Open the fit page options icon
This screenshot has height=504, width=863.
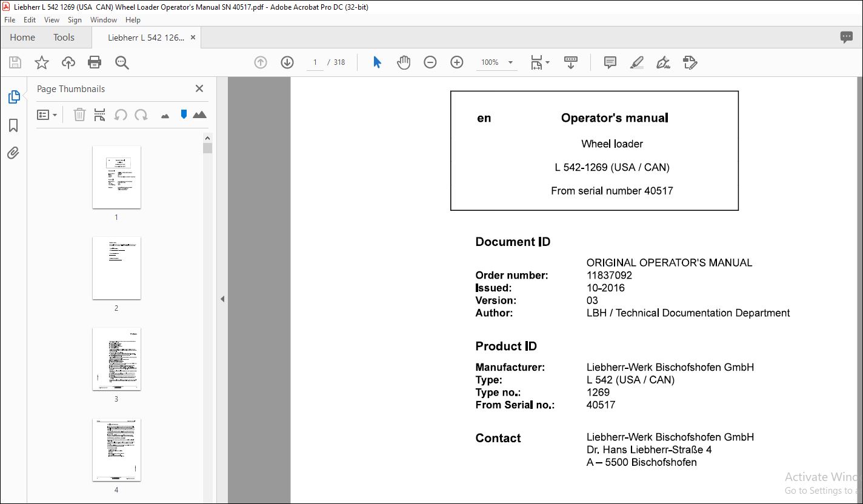539,62
